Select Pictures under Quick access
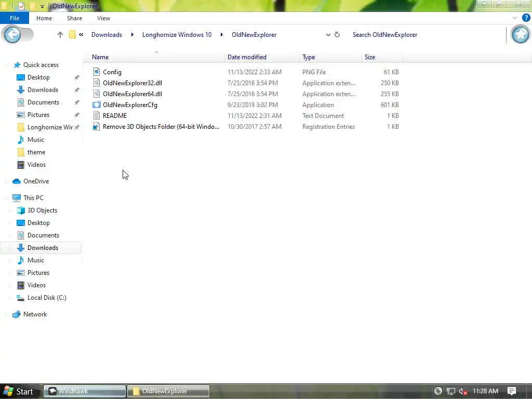The image size is (532, 399). click(38, 115)
